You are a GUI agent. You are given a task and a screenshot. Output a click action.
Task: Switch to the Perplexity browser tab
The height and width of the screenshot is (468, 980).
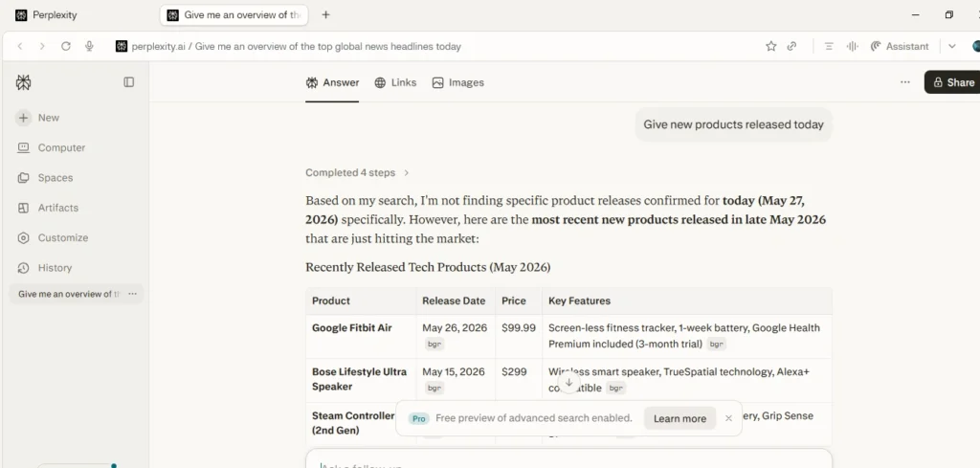pos(46,15)
